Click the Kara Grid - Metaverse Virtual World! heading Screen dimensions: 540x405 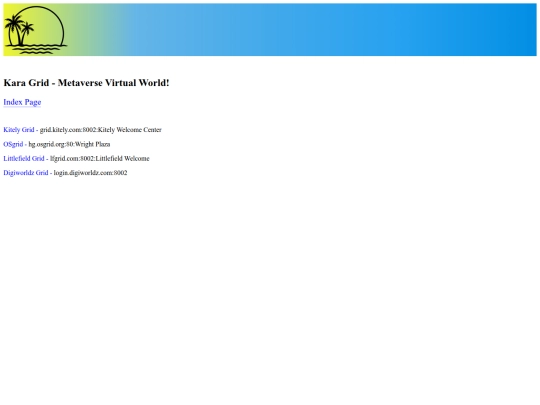coord(86,83)
